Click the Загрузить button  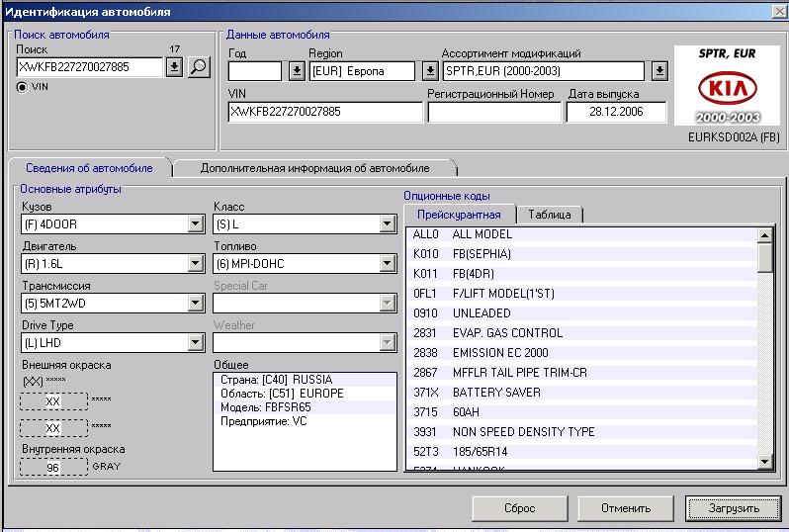coord(732,508)
